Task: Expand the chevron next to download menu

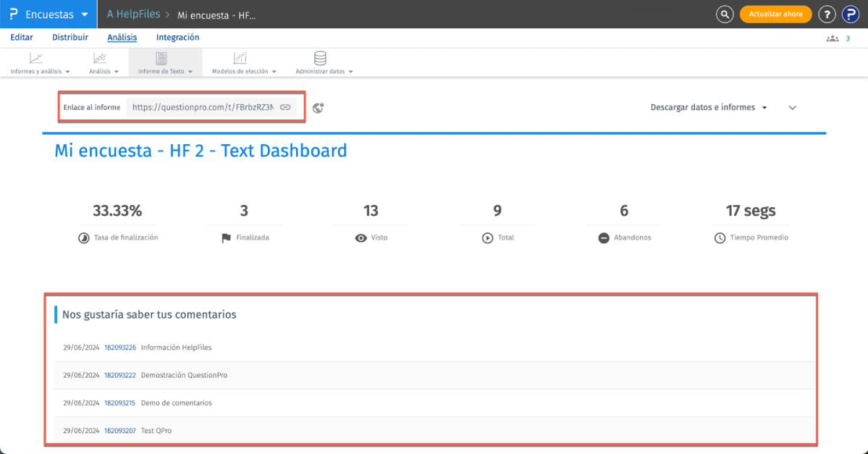Action: (792, 108)
